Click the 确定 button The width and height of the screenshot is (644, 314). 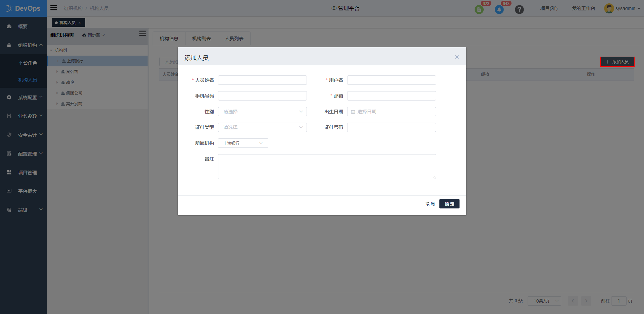[449, 204]
